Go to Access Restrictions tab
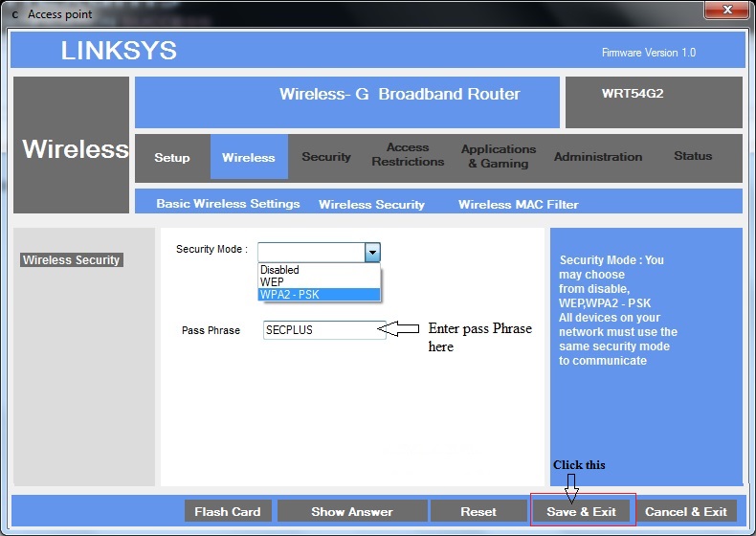 coord(408,154)
